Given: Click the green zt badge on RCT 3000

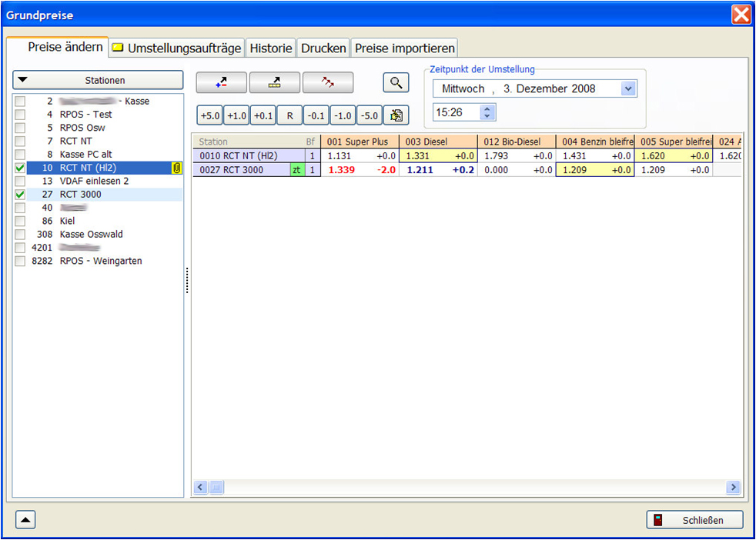Looking at the screenshot, I should [x=296, y=170].
